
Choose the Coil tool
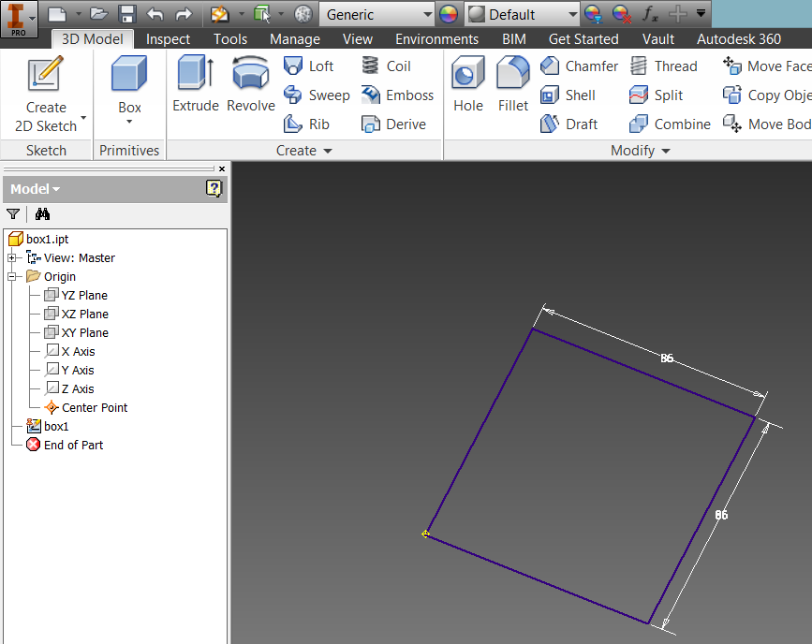click(386, 66)
